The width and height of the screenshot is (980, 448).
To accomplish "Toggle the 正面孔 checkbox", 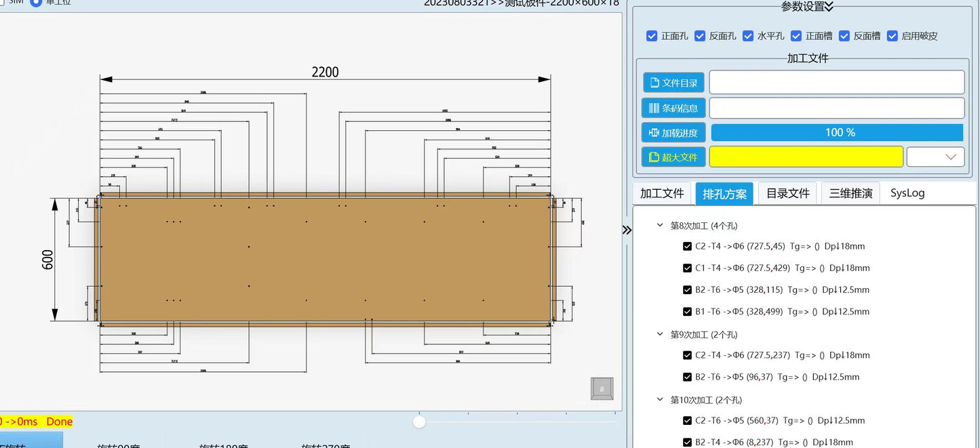I will click(x=652, y=36).
